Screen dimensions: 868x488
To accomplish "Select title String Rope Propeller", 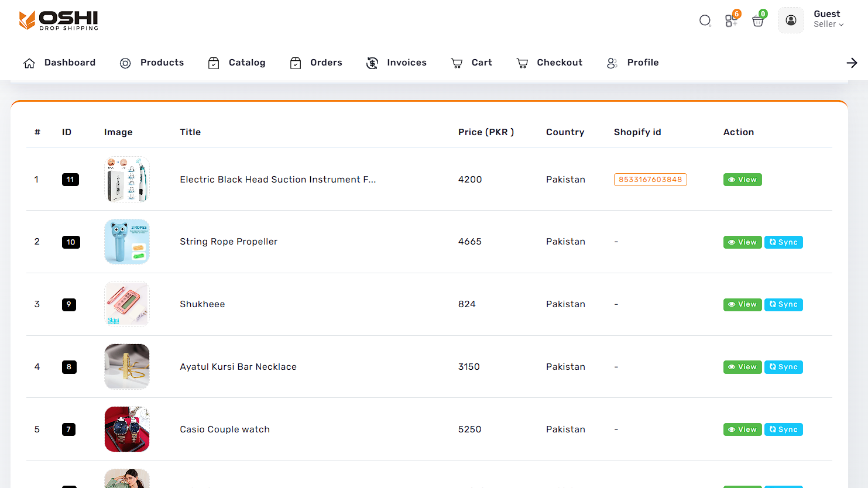I will pos(229,242).
